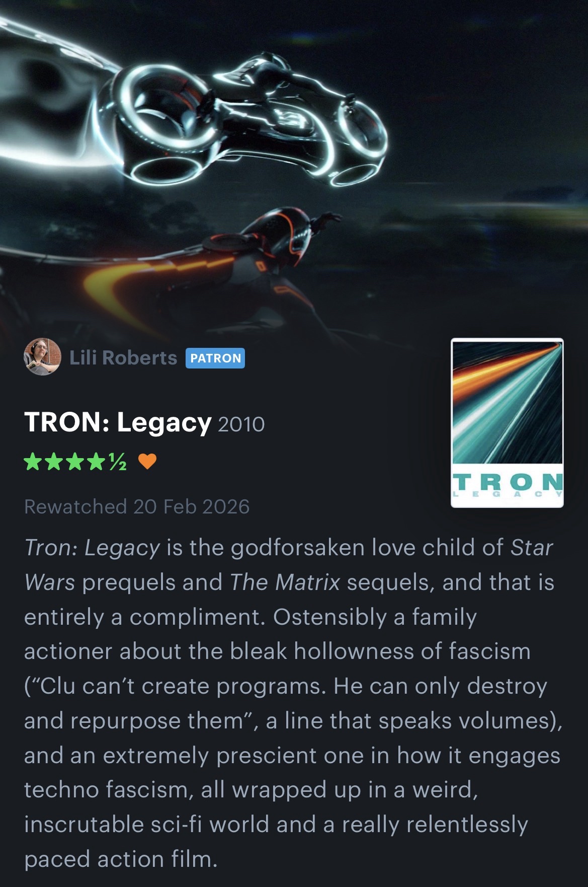Open Lili Roberts' profile avatar
The width and height of the screenshot is (588, 887).
click(42, 357)
